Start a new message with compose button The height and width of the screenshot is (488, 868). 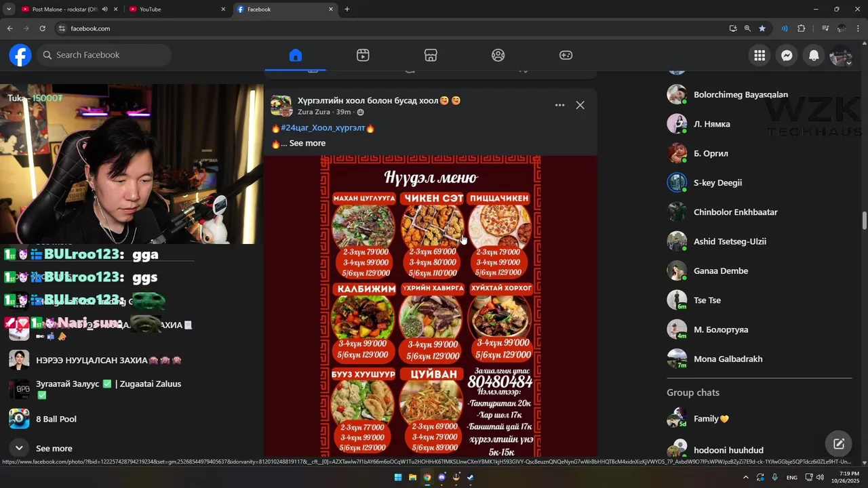click(x=839, y=444)
